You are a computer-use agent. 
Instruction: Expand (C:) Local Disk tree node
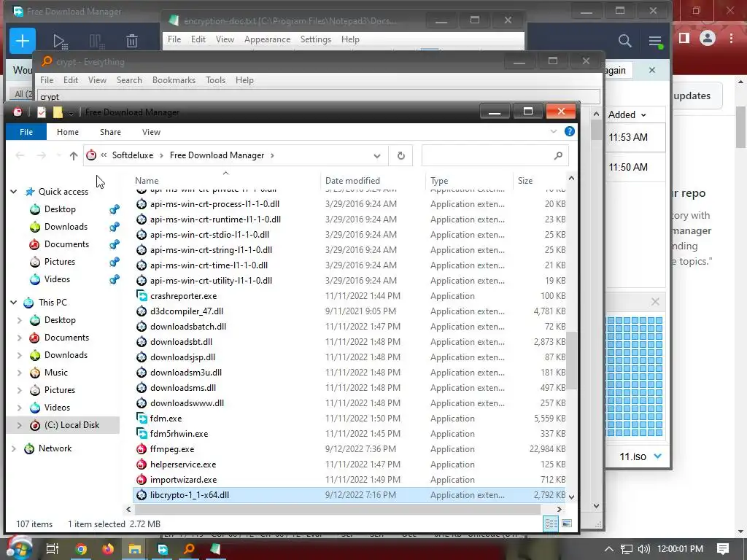click(20, 425)
